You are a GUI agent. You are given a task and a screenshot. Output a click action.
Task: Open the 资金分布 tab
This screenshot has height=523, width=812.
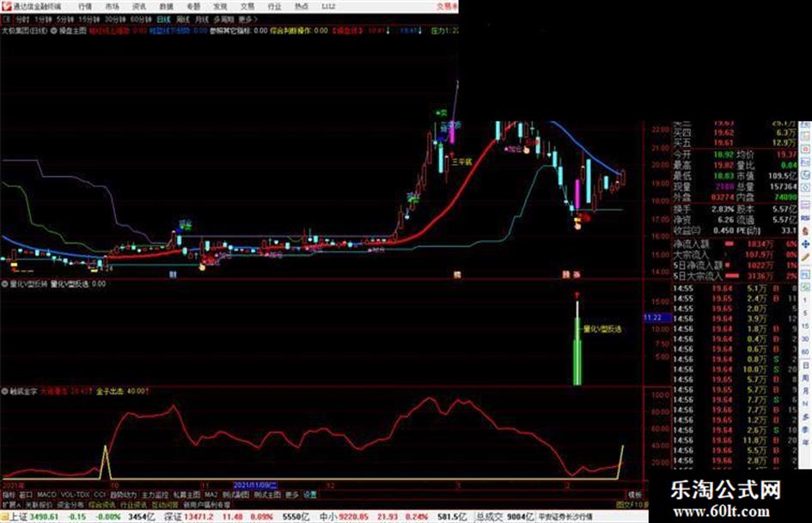[70, 504]
